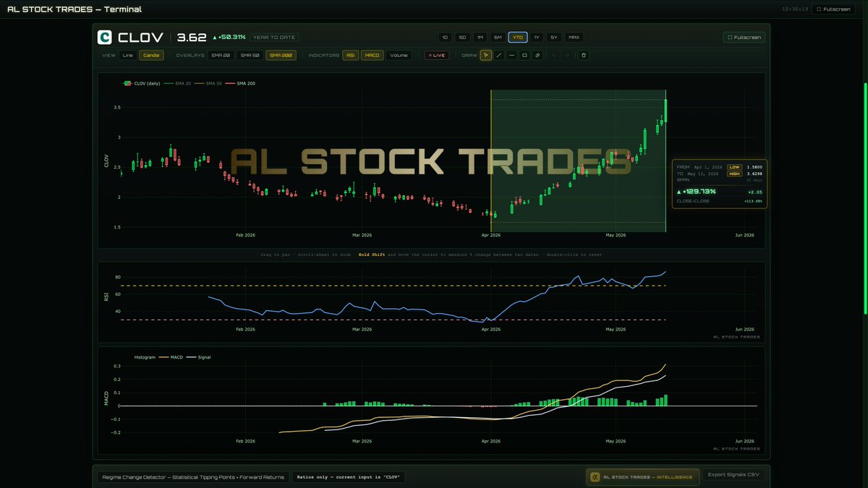The height and width of the screenshot is (488, 868).
Task: Undo the last drawing action
Action: pyautogui.click(x=554, y=55)
